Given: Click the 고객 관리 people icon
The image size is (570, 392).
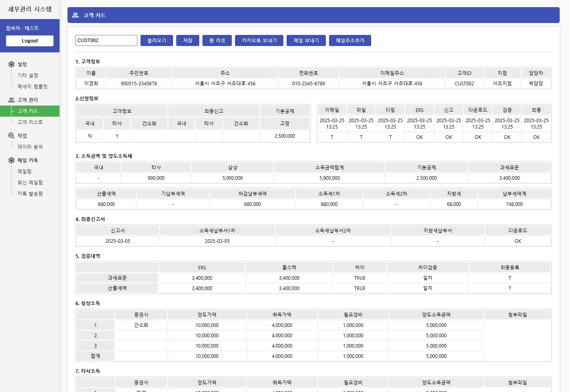Looking at the screenshot, I should click(x=12, y=100).
